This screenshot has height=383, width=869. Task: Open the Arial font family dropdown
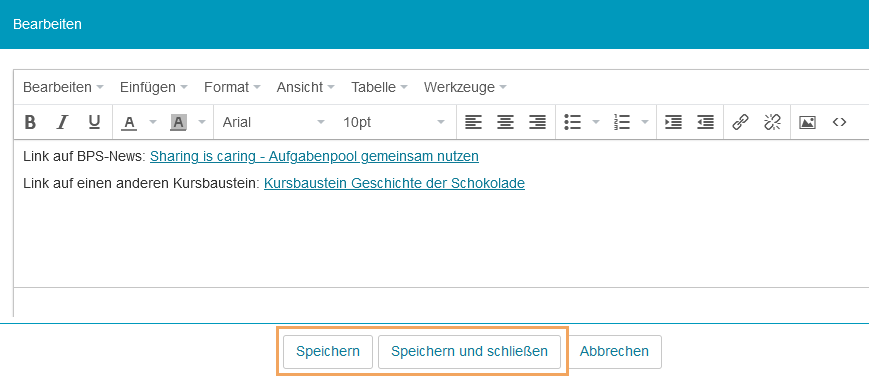pyautogui.click(x=274, y=122)
